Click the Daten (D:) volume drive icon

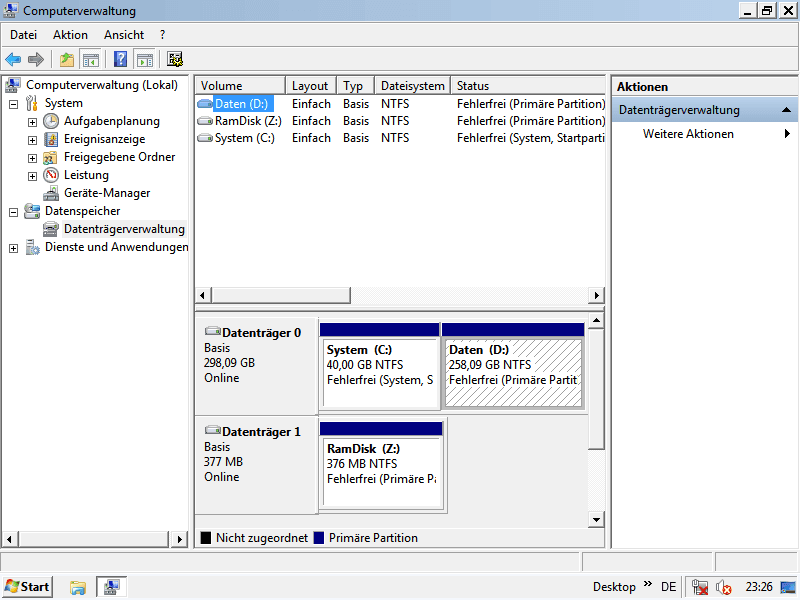coord(205,104)
